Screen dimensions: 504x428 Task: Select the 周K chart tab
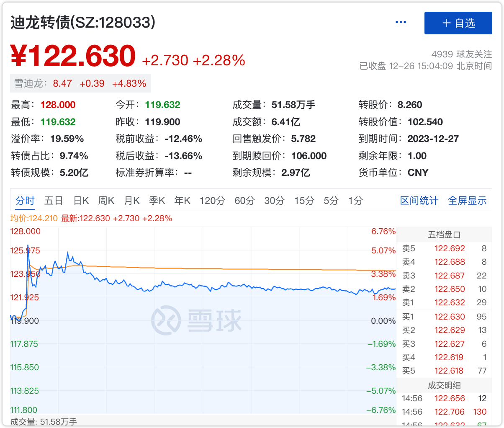(106, 201)
